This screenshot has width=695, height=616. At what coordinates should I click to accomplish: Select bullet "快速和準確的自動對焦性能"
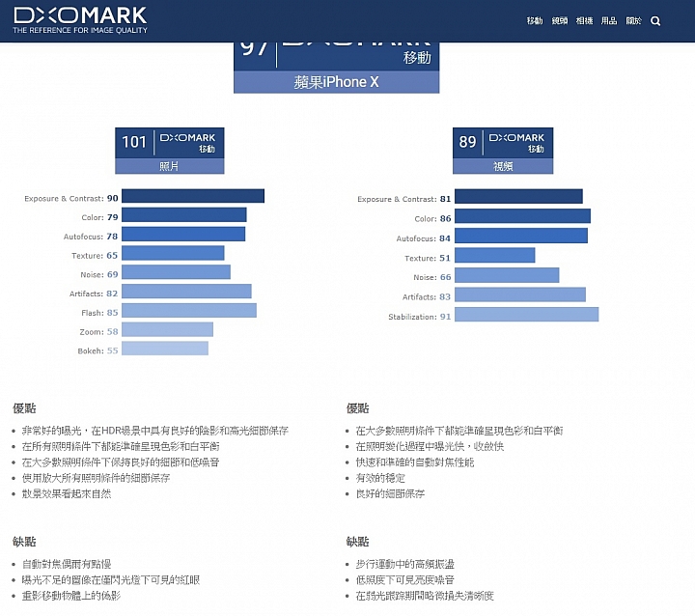click(415, 462)
